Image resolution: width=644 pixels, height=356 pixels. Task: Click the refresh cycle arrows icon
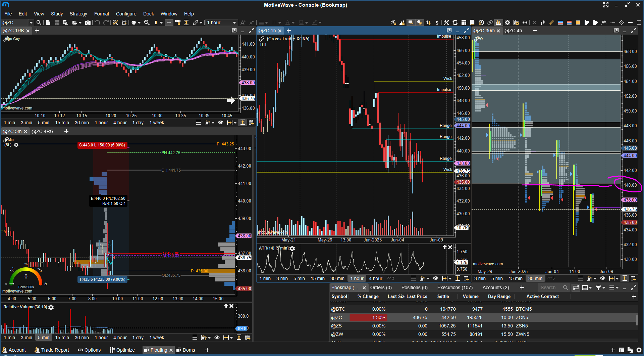[455, 23]
